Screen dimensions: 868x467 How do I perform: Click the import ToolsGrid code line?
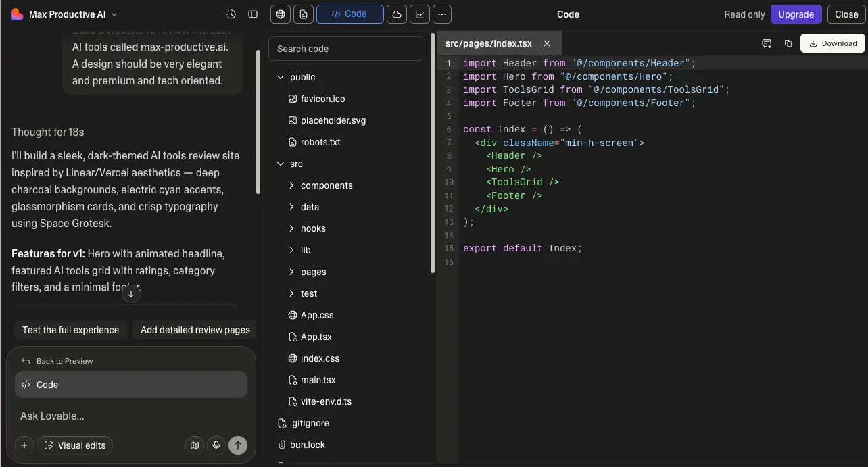[x=596, y=89]
